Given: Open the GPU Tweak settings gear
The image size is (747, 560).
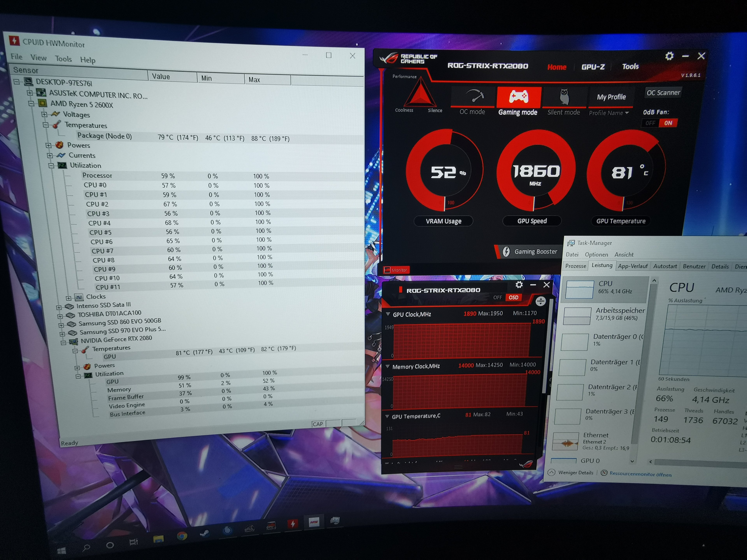Looking at the screenshot, I should coord(669,56).
